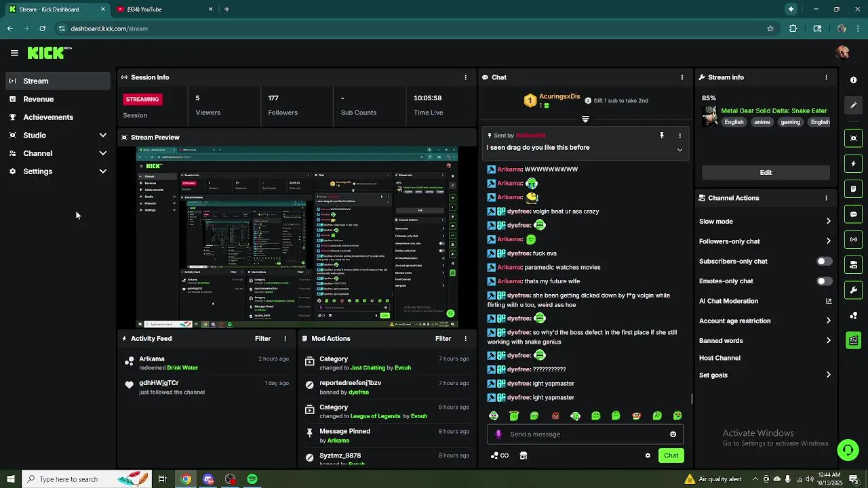Toggle Emotes-only chat switch

click(824, 281)
